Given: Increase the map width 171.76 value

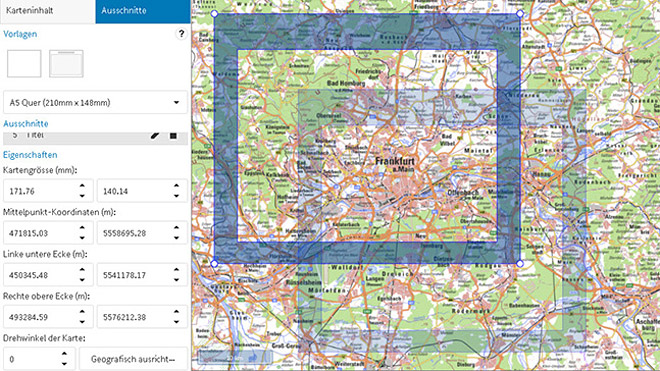Looking at the screenshot, I should point(82,186).
